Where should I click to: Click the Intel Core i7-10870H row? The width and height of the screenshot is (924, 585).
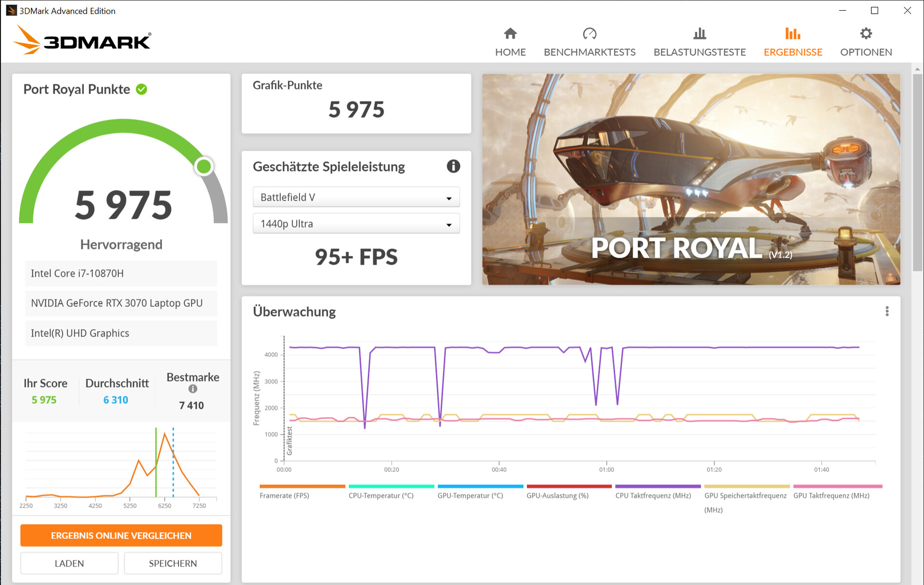coord(121,273)
